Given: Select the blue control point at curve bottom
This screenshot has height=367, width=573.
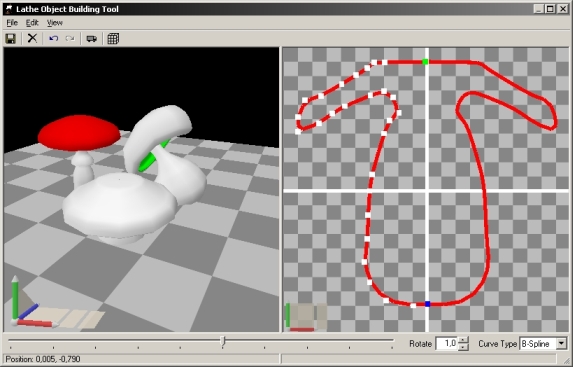Looking at the screenshot, I should click(x=427, y=304).
